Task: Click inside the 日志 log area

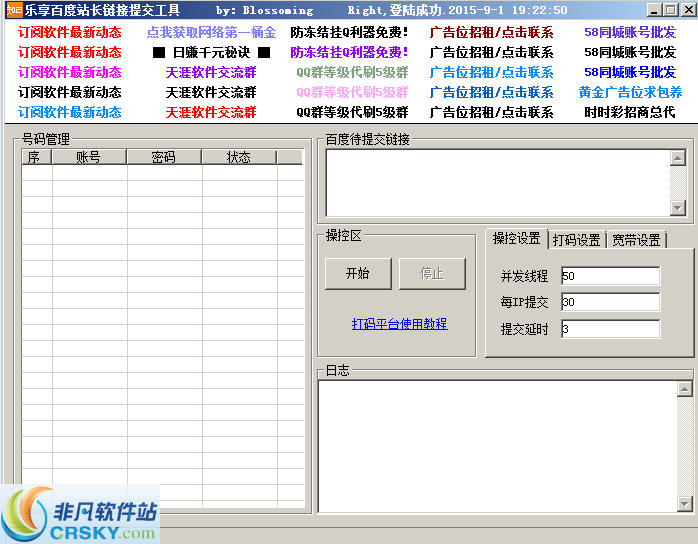Action: [498, 446]
